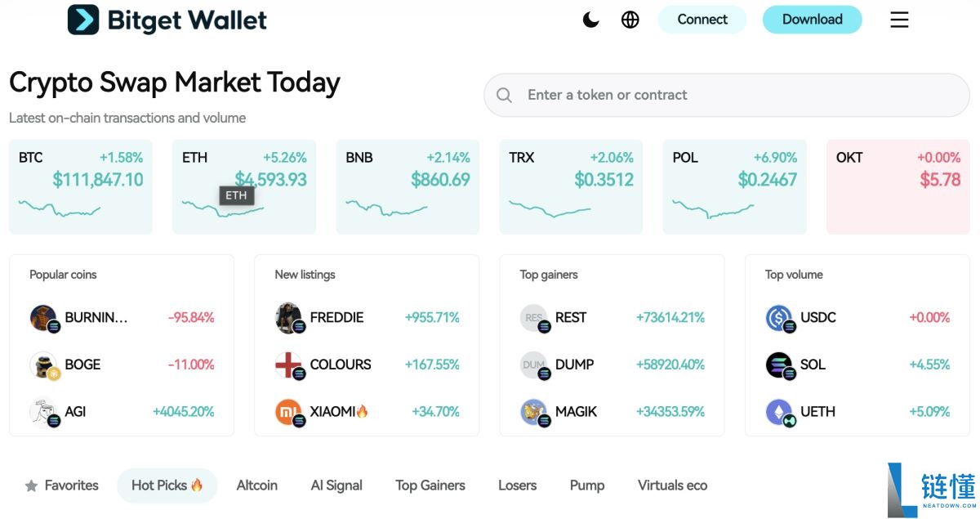The height and width of the screenshot is (519, 980).
Task: Click the search magnifier icon
Action: pyautogui.click(x=505, y=96)
